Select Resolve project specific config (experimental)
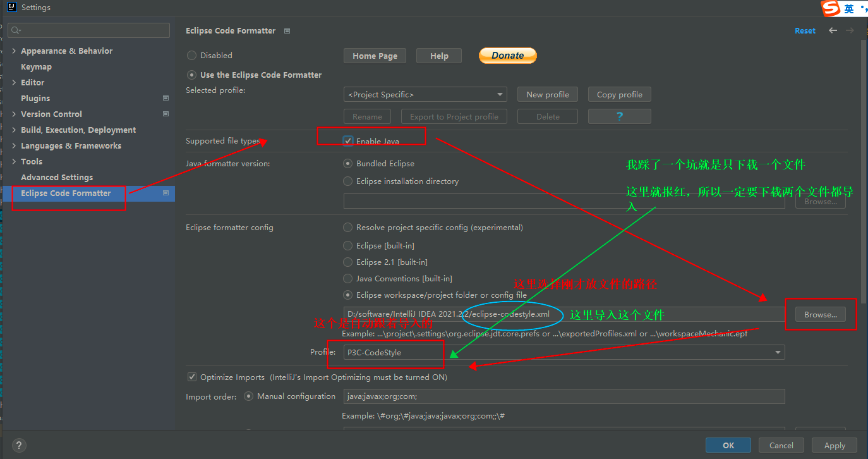 pyautogui.click(x=347, y=227)
